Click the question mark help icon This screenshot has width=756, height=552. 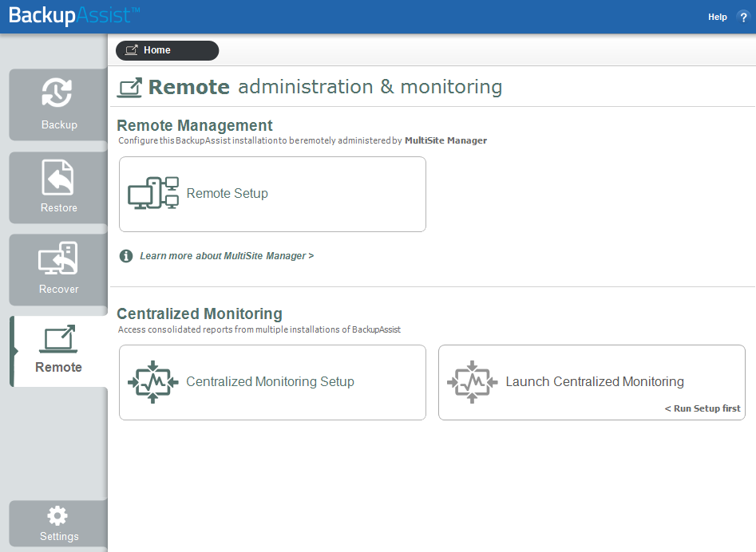pyautogui.click(x=743, y=17)
